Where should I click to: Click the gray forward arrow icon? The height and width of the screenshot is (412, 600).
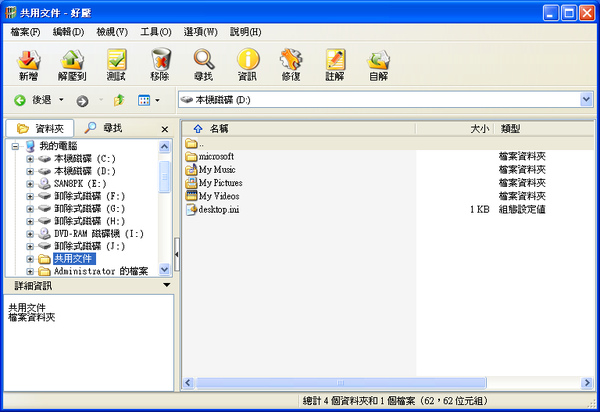82,101
